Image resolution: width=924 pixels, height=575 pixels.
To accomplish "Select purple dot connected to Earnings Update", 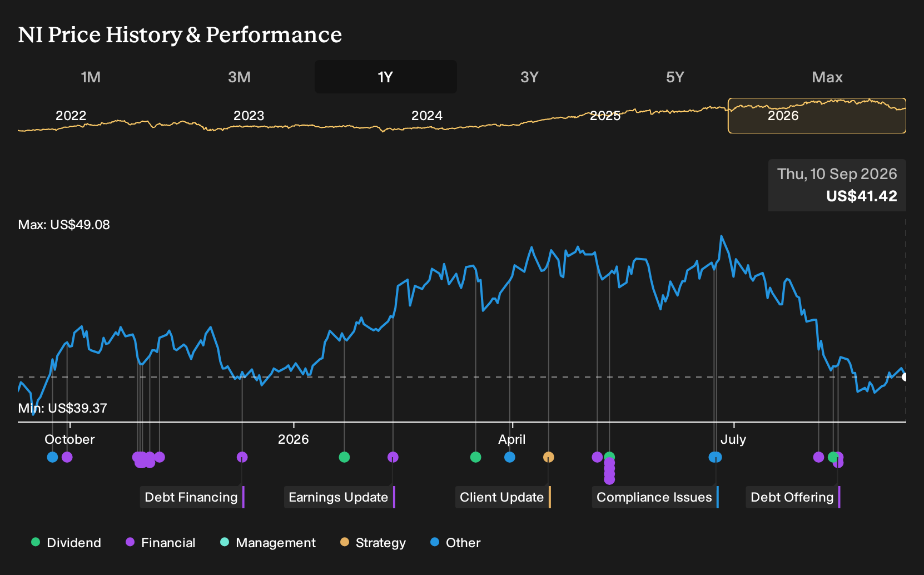I will 393,457.
